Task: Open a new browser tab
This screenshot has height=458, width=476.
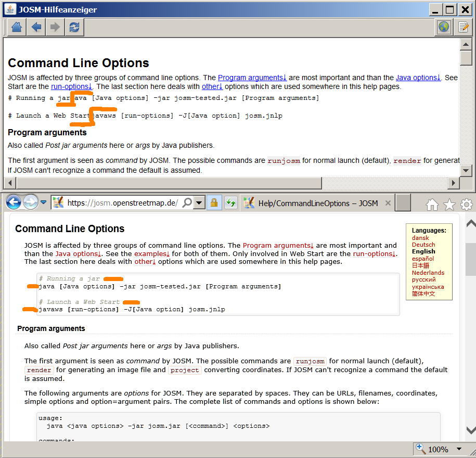Action: [x=404, y=202]
